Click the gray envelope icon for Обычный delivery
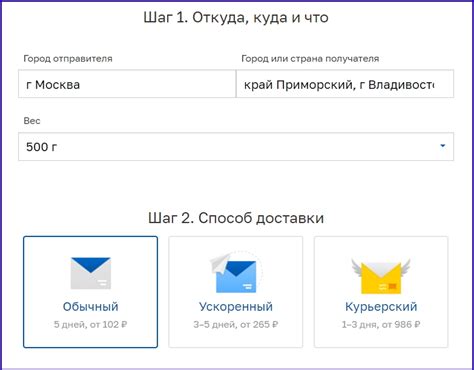Image resolution: width=474 pixels, height=370 pixels. (91, 273)
